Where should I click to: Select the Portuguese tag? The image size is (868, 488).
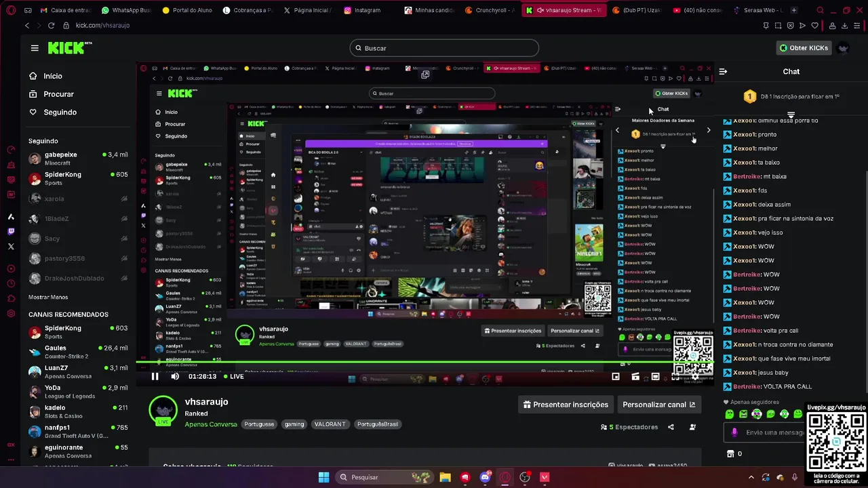(x=259, y=424)
